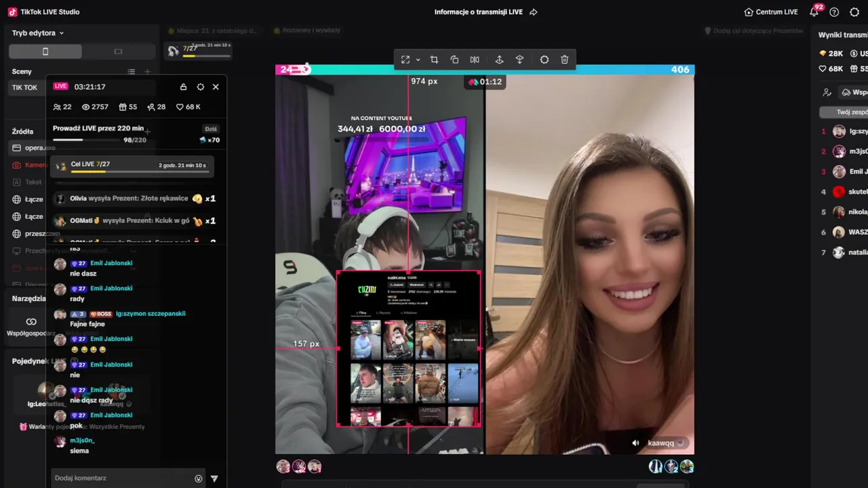
Task: Open rank 5 nikola contributor row
Action: pos(844,211)
